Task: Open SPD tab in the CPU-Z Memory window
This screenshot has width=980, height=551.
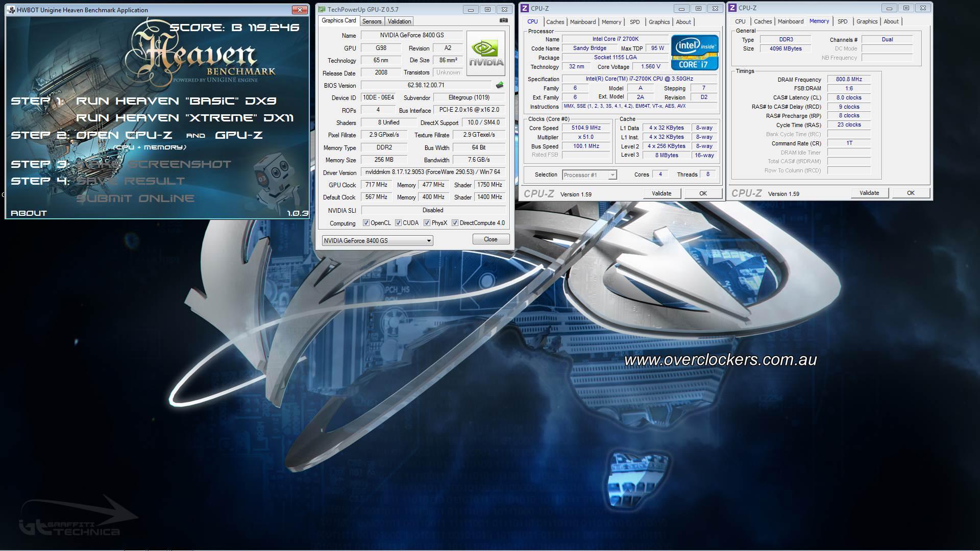Action: [842, 21]
